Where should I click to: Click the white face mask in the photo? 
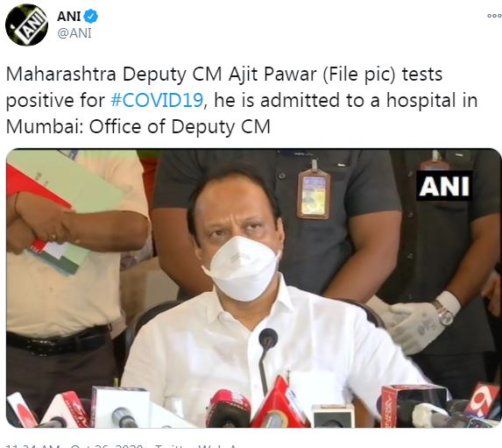pyautogui.click(x=242, y=268)
